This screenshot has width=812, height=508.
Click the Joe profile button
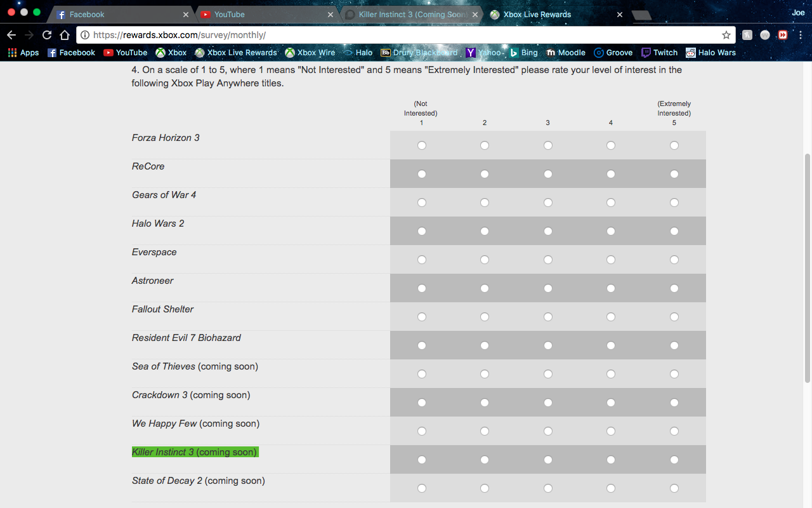tap(798, 13)
